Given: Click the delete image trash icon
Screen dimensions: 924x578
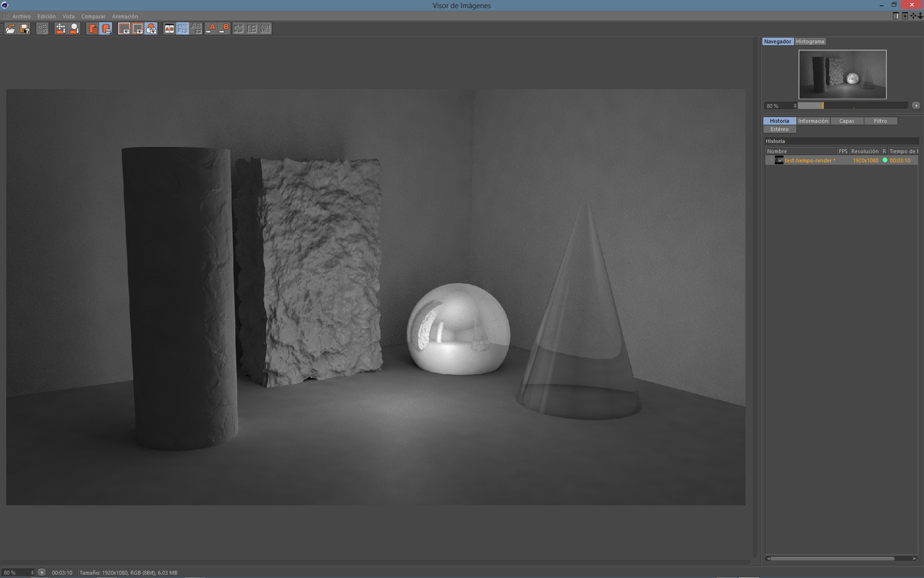Looking at the screenshot, I should (x=93, y=29).
